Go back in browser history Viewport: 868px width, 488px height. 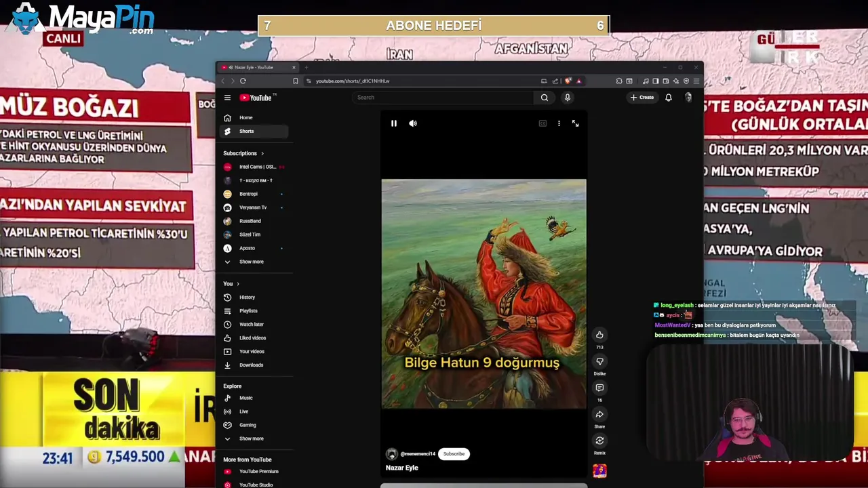pyautogui.click(x=222, y=81)
